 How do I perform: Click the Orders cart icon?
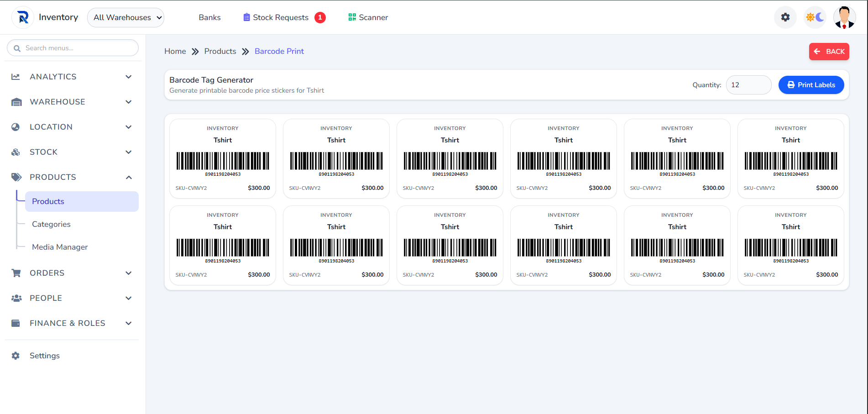16,273
